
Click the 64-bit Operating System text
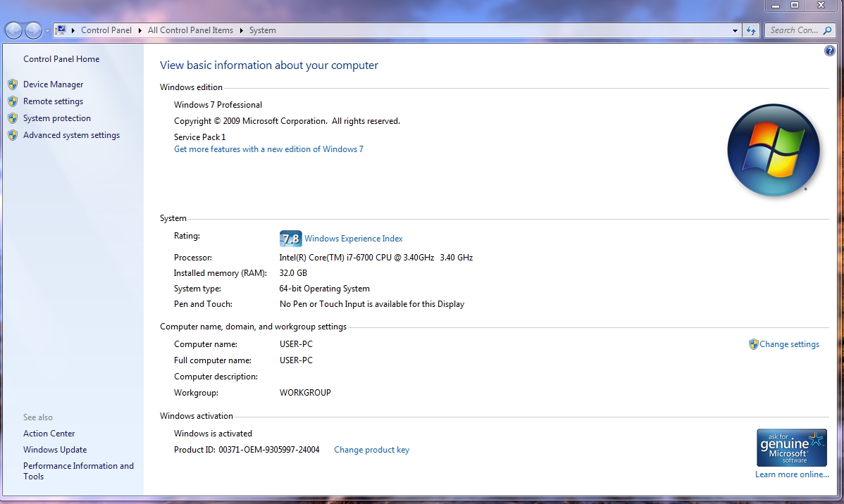click(x=324, y=289)
